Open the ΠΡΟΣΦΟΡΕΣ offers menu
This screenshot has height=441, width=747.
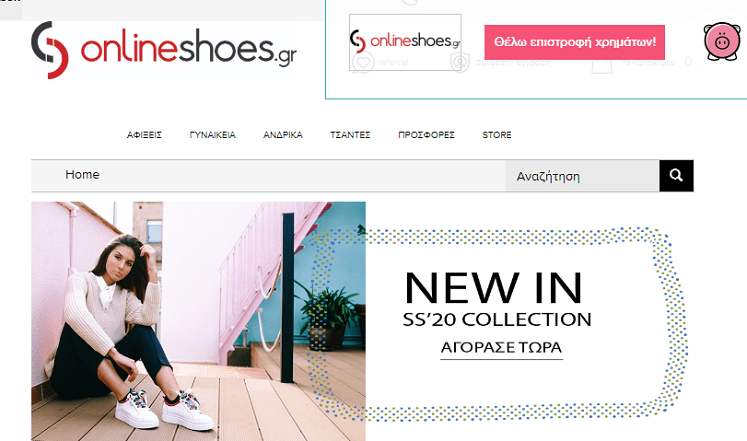426,135
